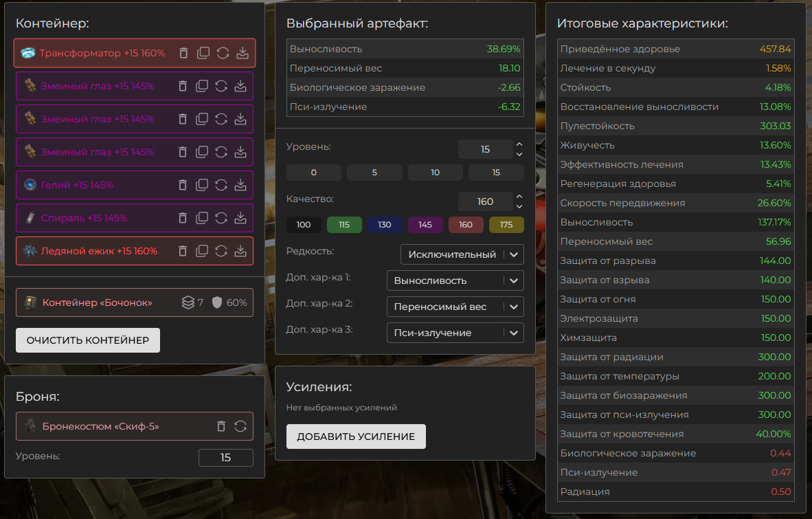Delete the Бронекостюм «Скиф-5» armor
Image resolution: width=812 pixels, height=519 pixels.
pyautogui.click(x=221, y=426)
